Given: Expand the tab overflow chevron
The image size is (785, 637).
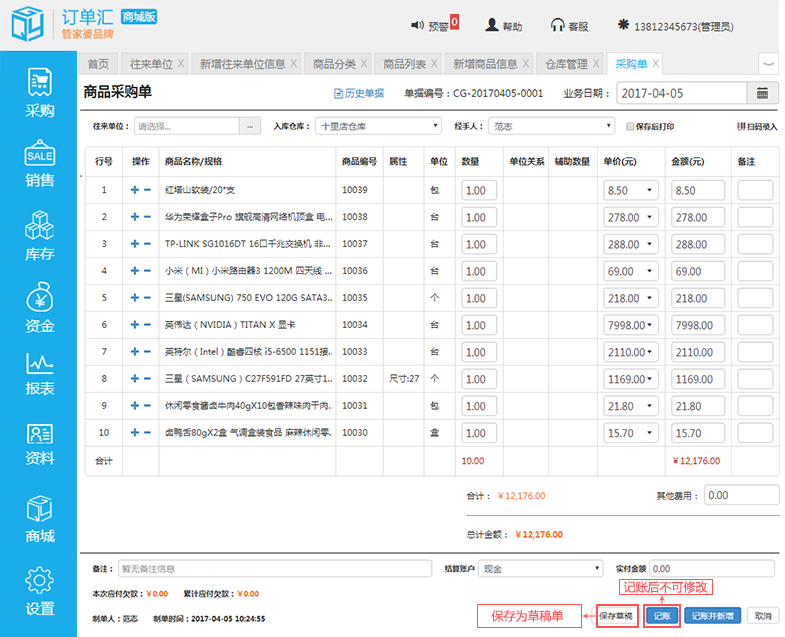Looking at the screenshot, I should (x=768, y=64).
